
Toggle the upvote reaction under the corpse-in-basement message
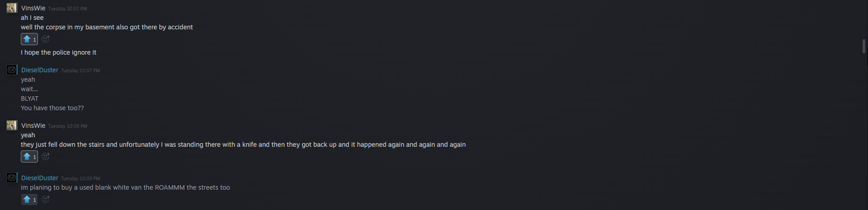point(29,39)
